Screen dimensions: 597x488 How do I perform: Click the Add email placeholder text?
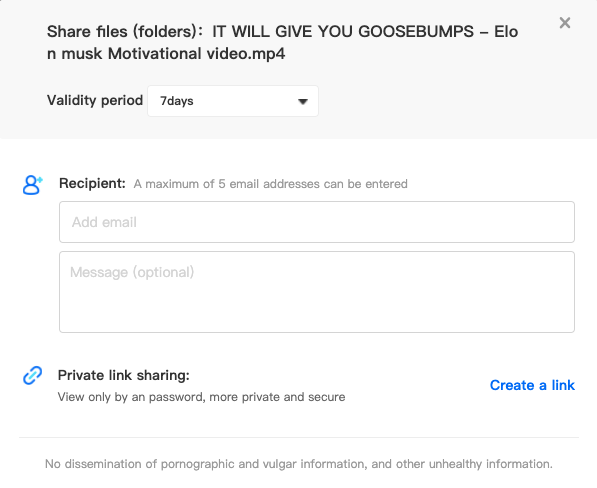[x=104, y=222]
